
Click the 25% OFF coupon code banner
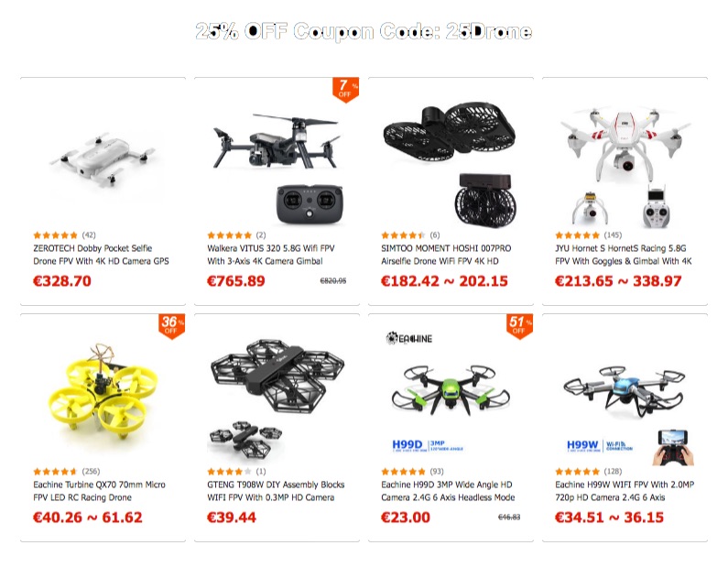pos(364,31)
